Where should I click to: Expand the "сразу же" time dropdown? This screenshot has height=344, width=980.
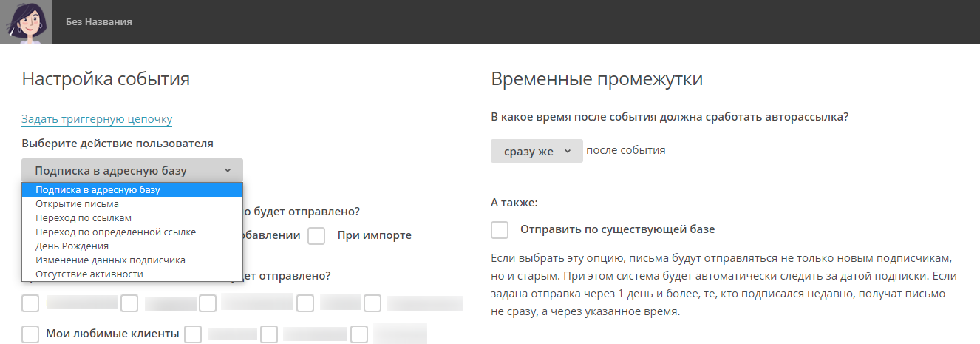[536, 151]
